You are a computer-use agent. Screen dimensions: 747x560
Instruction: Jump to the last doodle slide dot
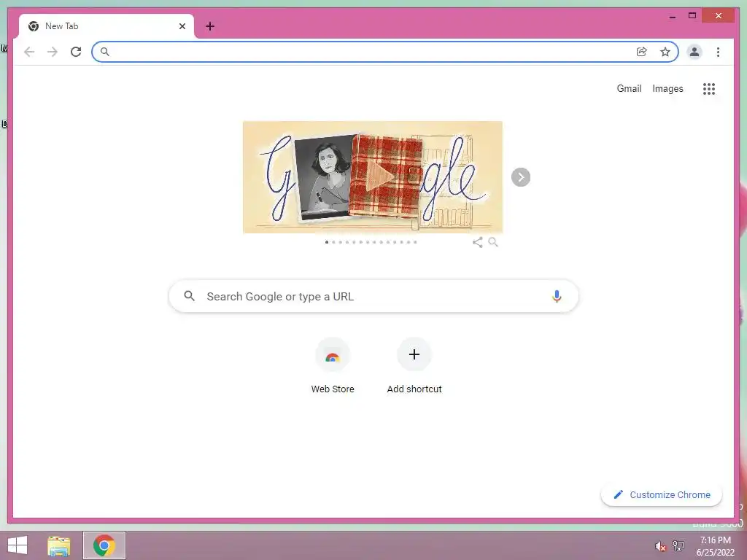[415, 242]
